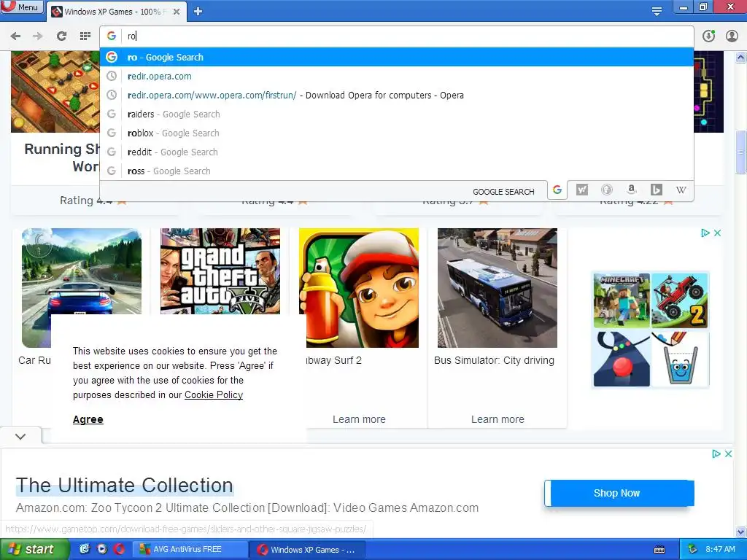Select Bing as search engine

(x=656, y=190)
